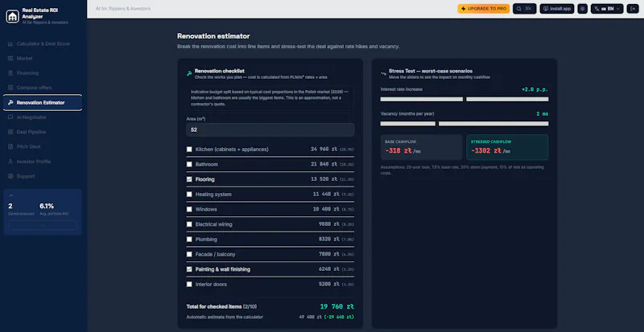Check the Heating system checkbox

[x=189, y=194]
